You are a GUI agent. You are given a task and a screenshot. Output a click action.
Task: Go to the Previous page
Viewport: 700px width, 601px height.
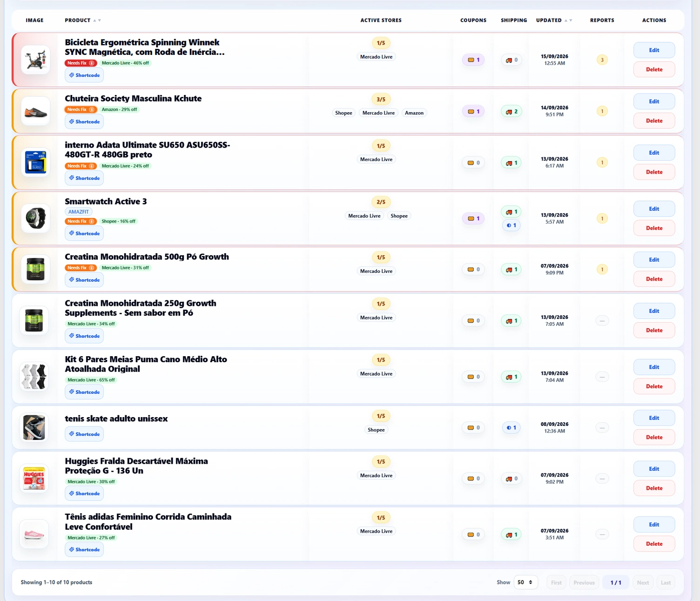584,583
